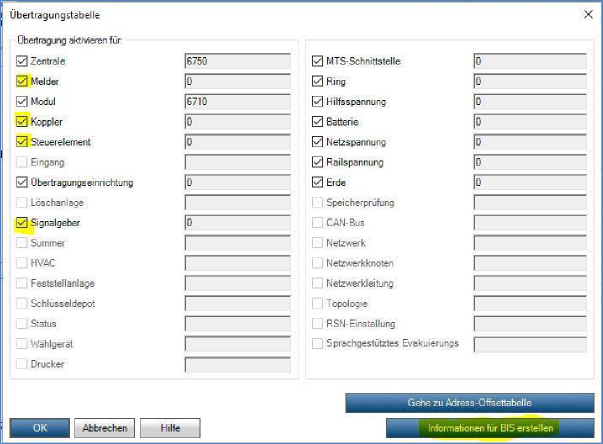The width and height of the screenshot is (603, 444).
Task: Toggle the Railspannung checkbox
Action: 317,162
